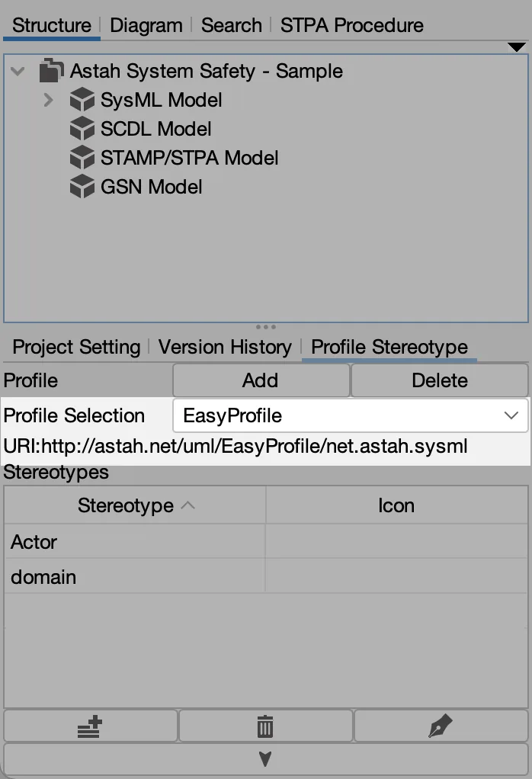Click the Delete profile button
This screenshot has height=779, width=532.
[440, 380]
